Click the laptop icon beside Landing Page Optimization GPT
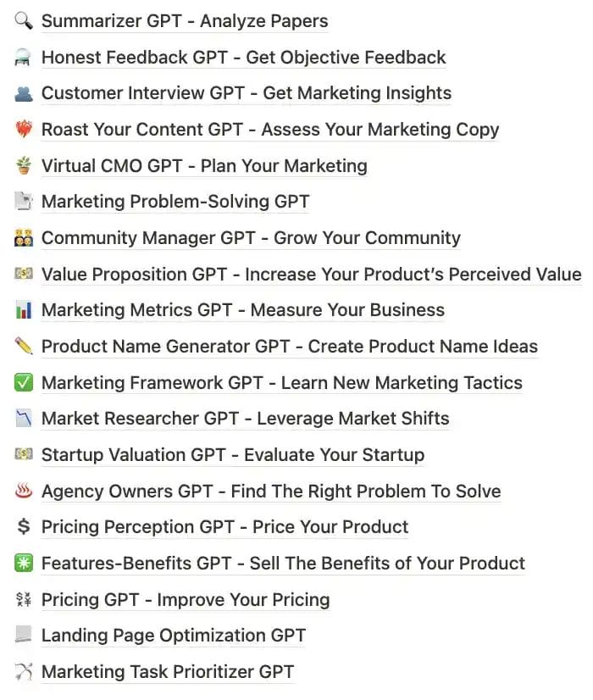 23,635
